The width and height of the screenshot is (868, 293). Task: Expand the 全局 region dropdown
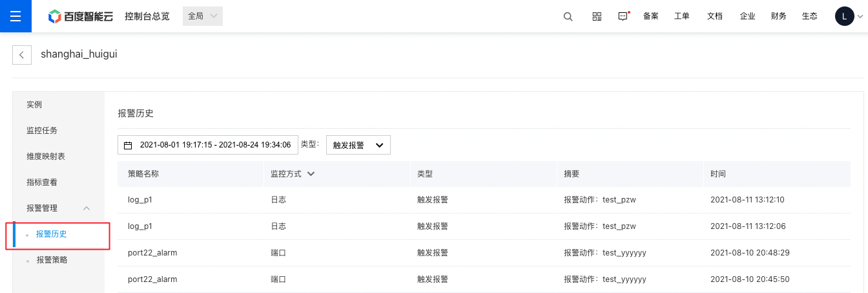click(203, 16)
